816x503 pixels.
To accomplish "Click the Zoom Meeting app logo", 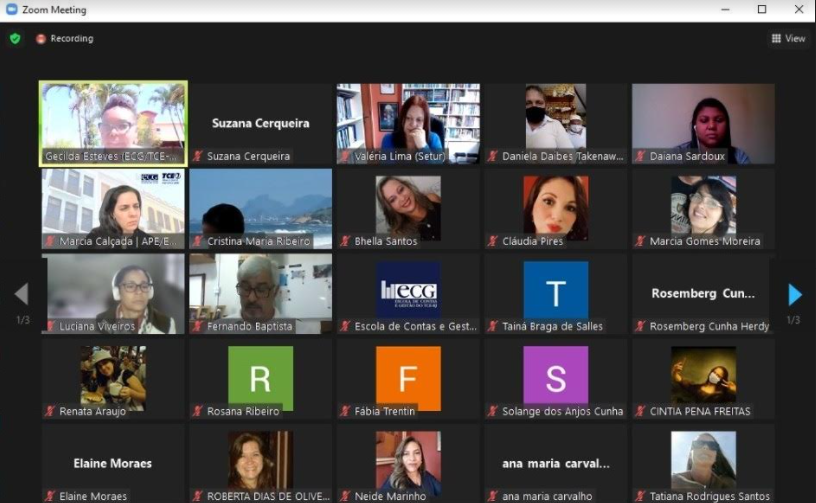I will [11, 10].
